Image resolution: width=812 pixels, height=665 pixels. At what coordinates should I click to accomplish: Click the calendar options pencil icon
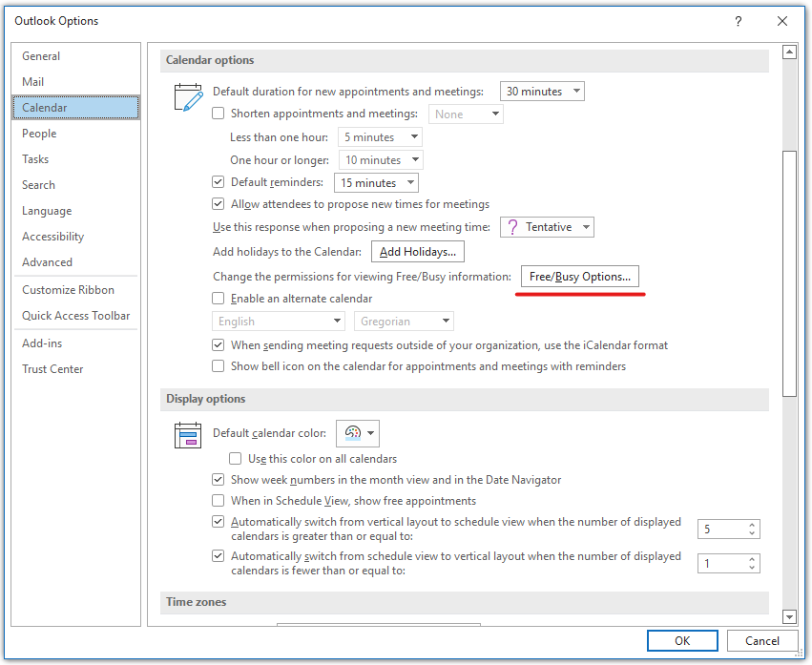tap(188, 98)
